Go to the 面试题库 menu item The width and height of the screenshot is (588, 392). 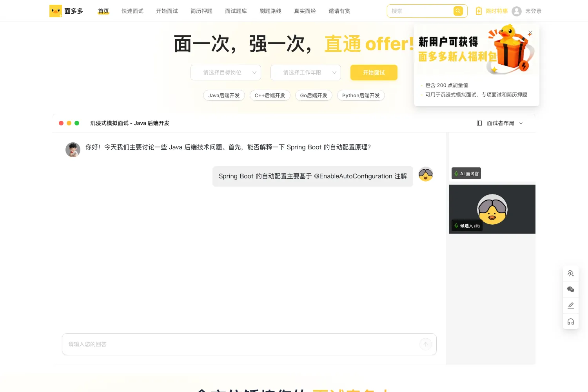tap(236, 11)
